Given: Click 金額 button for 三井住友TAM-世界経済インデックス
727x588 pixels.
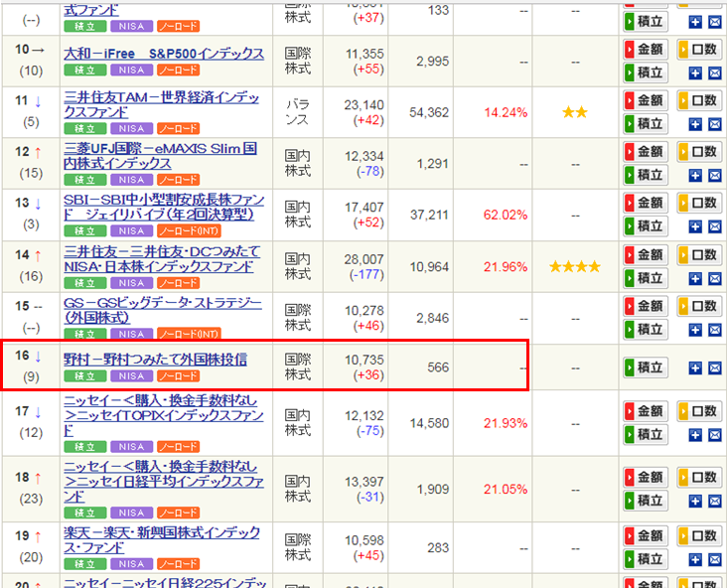Looking at the screenshot, I should 646,100.
